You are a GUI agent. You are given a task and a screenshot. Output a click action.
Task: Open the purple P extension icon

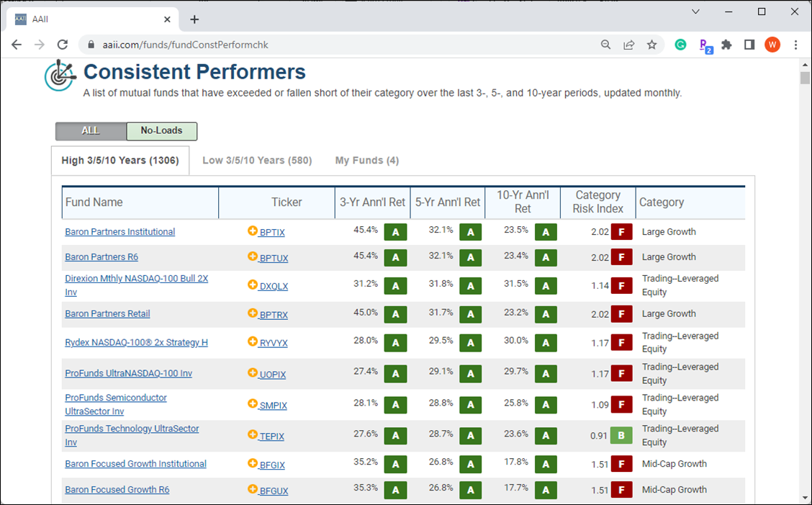705,45
